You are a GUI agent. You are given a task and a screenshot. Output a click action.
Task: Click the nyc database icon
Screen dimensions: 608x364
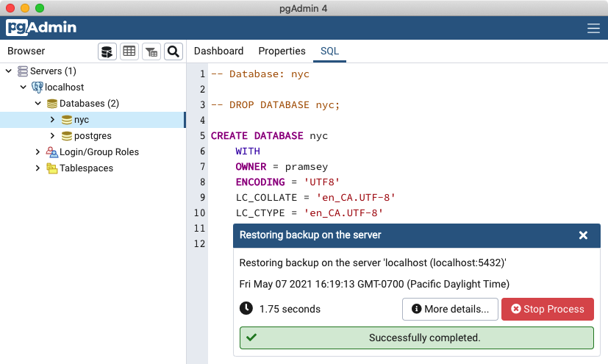66,120
